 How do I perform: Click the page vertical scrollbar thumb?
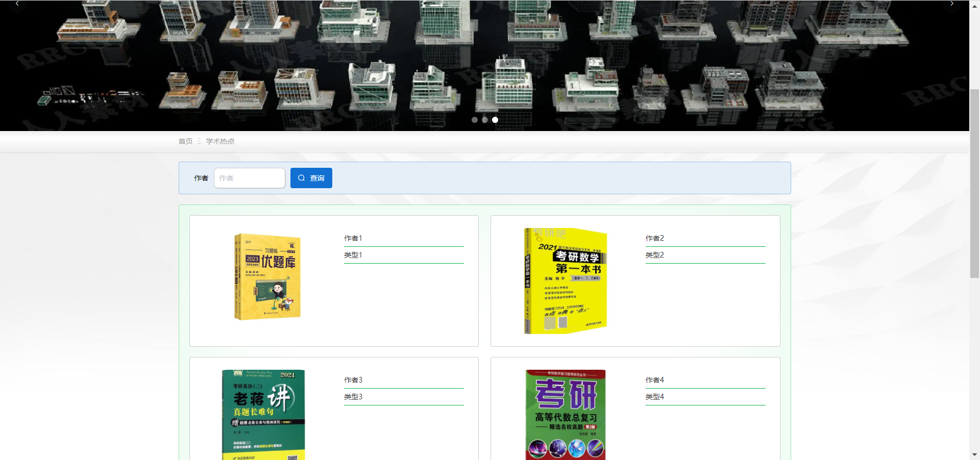pos(974,184)
